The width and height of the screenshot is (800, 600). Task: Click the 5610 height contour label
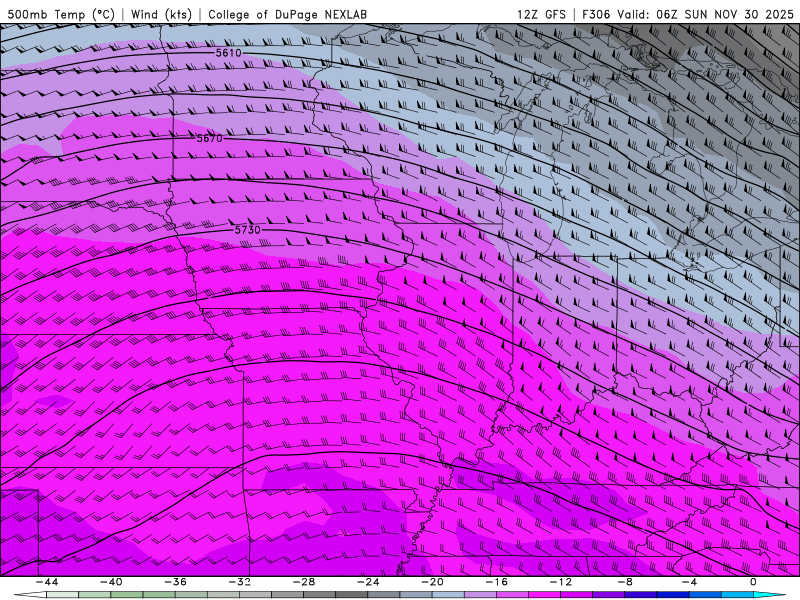[x=228, y=53]
